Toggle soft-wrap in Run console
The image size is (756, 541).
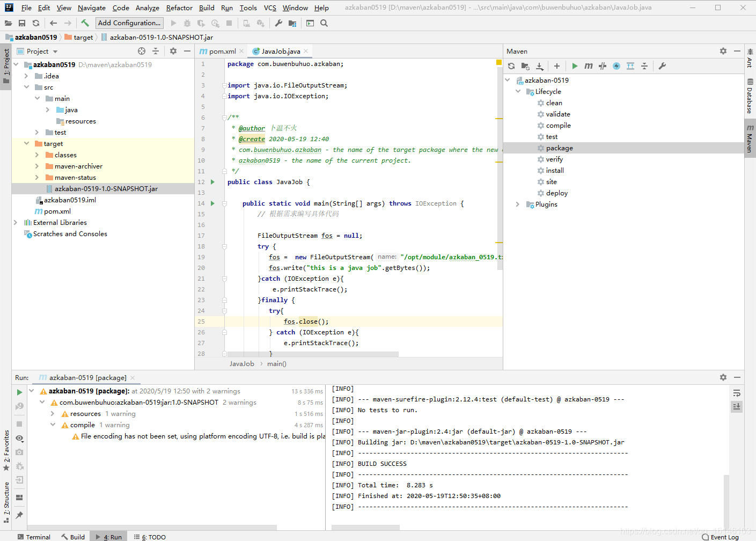tap(737, 393)
